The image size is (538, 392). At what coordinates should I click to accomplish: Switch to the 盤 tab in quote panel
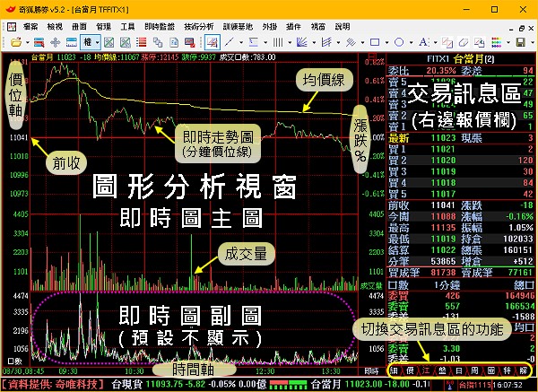442,370
